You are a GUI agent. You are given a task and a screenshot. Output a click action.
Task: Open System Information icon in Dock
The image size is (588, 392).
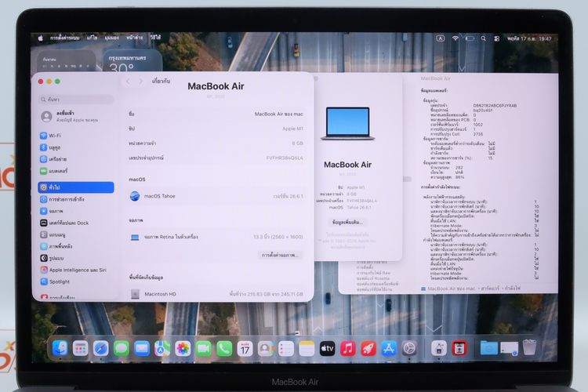pyautogui.click(x=439, y=349)
